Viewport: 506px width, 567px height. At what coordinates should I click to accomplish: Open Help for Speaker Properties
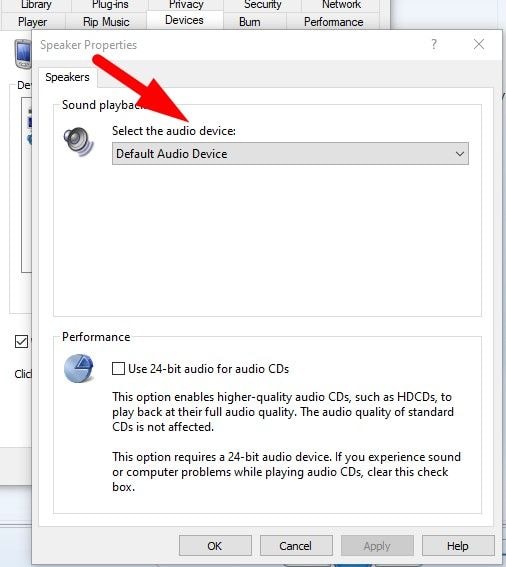(x=458, y=546)
